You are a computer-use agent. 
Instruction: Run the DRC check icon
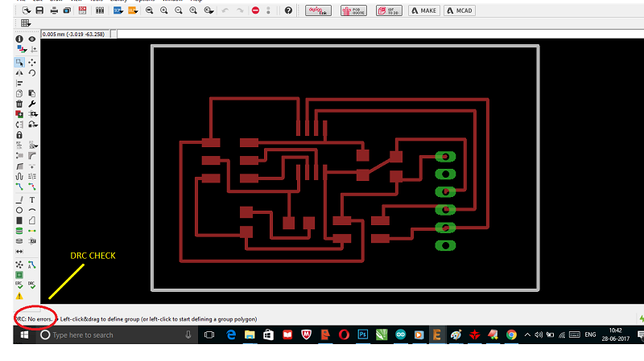pos(32,285)
